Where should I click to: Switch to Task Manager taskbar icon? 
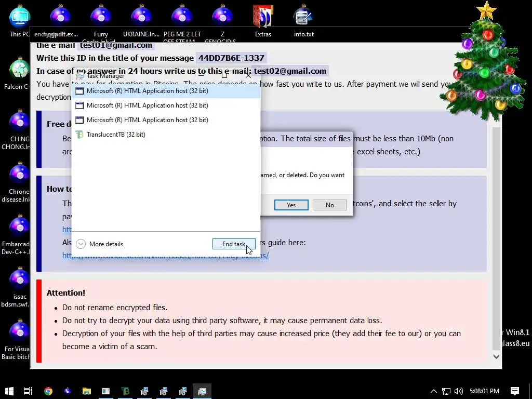point(202,391)
